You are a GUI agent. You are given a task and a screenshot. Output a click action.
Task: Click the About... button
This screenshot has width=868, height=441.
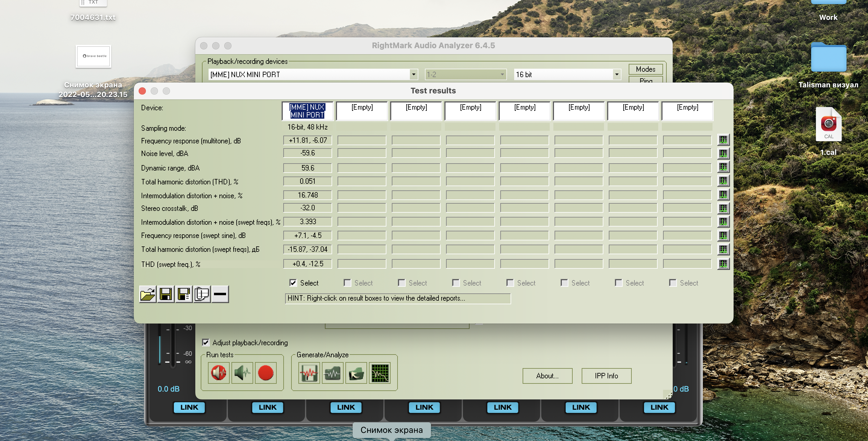click(x=547, y=376)
